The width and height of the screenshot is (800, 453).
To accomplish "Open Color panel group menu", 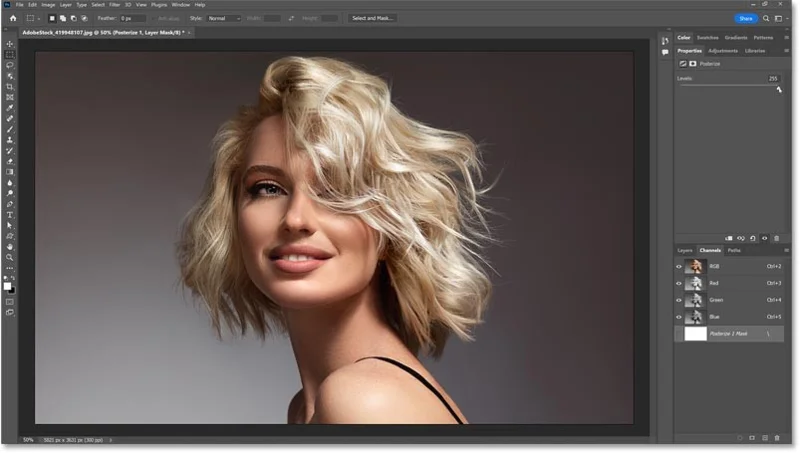I will [x=786, y=38].
